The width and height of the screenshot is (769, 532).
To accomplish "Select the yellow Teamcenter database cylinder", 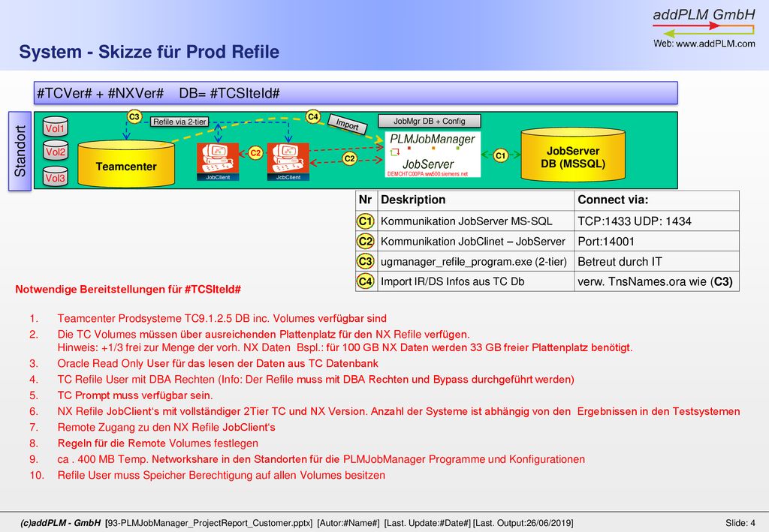I will [126, 164].
